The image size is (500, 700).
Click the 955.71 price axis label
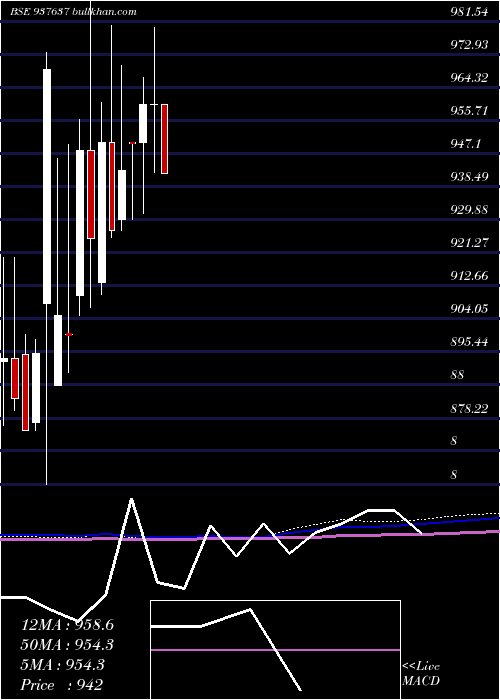468,111
